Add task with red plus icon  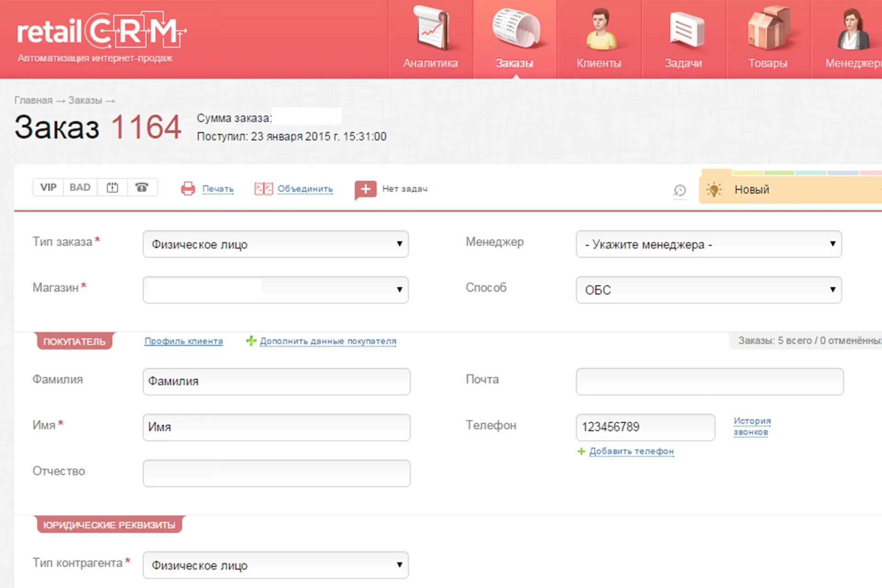365,189
